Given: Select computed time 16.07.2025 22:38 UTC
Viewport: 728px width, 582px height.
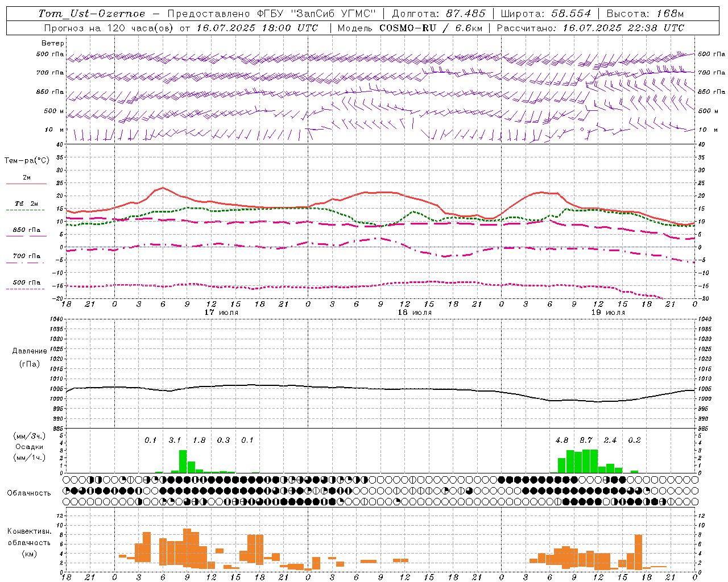Looking at the screenshot, I should pyautogui.click(x=623, y=28).
